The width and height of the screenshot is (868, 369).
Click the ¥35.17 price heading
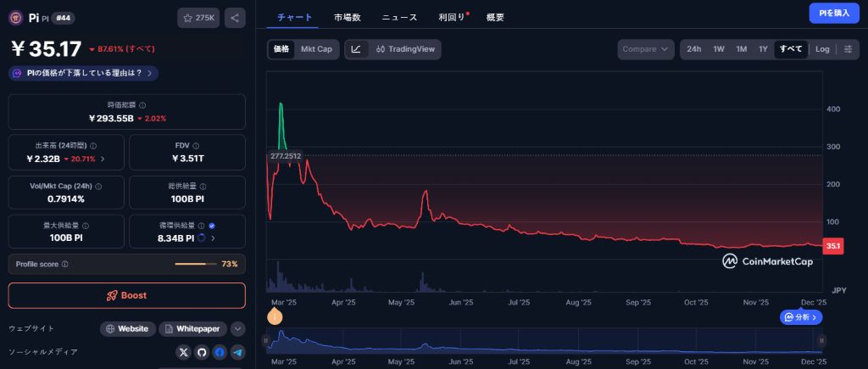(x=46, y=49)
